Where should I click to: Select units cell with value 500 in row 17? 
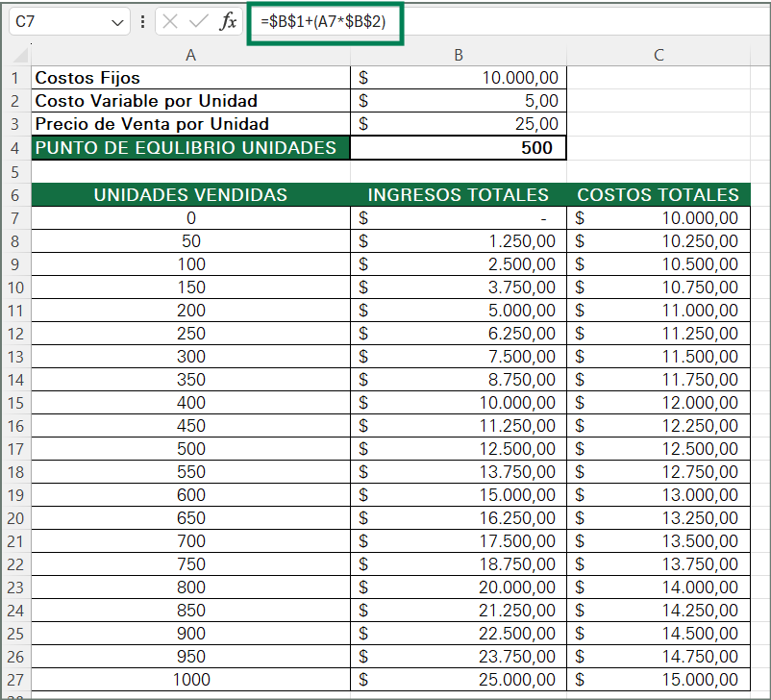point(190,449)
